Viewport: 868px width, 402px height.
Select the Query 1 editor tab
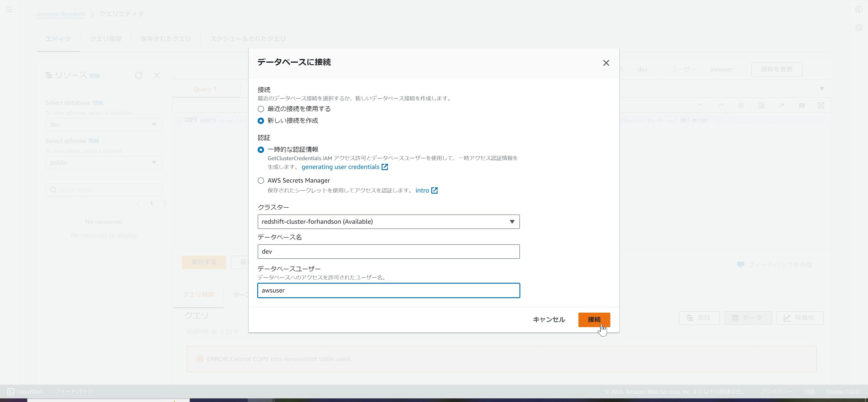(205, 89)
